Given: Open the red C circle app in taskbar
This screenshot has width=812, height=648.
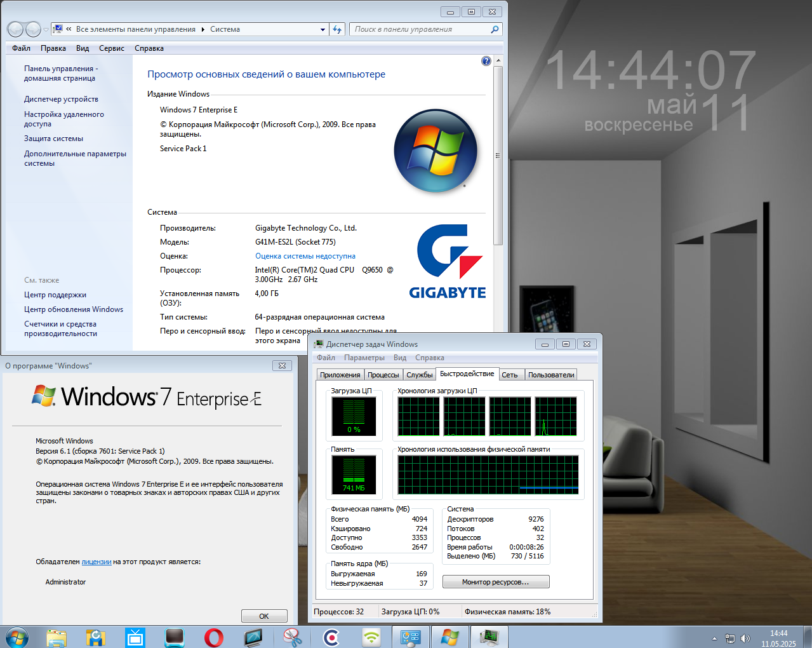Looking at the screenshot, I should click(x=332, y=637).
